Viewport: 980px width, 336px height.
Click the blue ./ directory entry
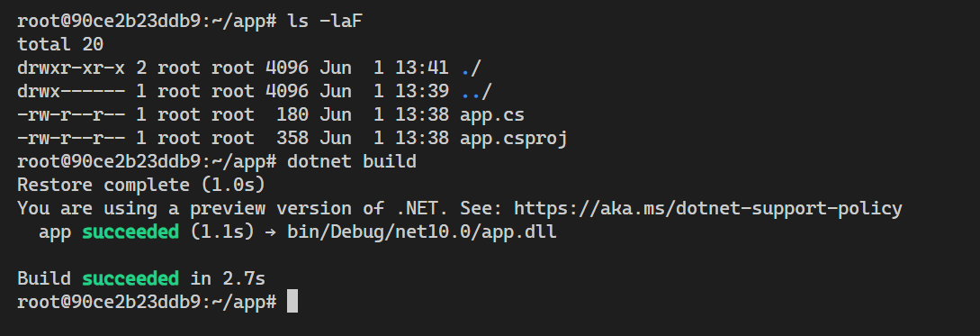pos(471,68)
